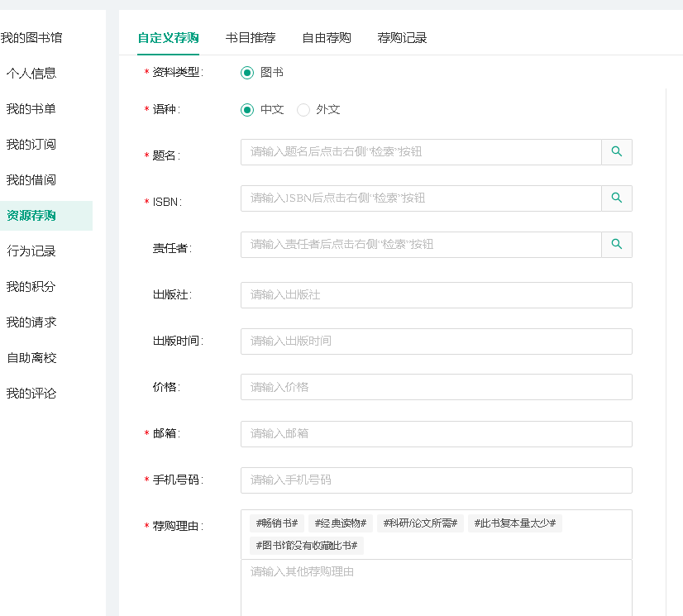Viewport: 683px width, 616px height.
Task: Pick the #经典读物# reason tag
Action: point(341,523)
